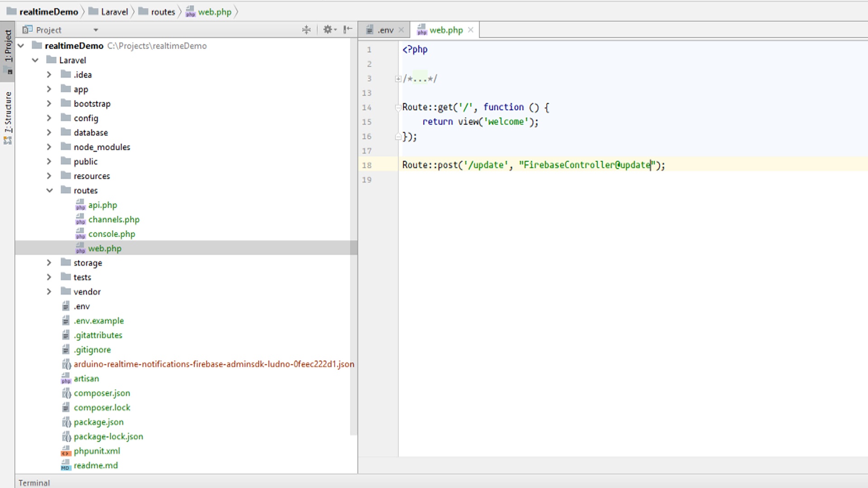Switch to the .env editor tab
The image size is (868, 488).
385,30
